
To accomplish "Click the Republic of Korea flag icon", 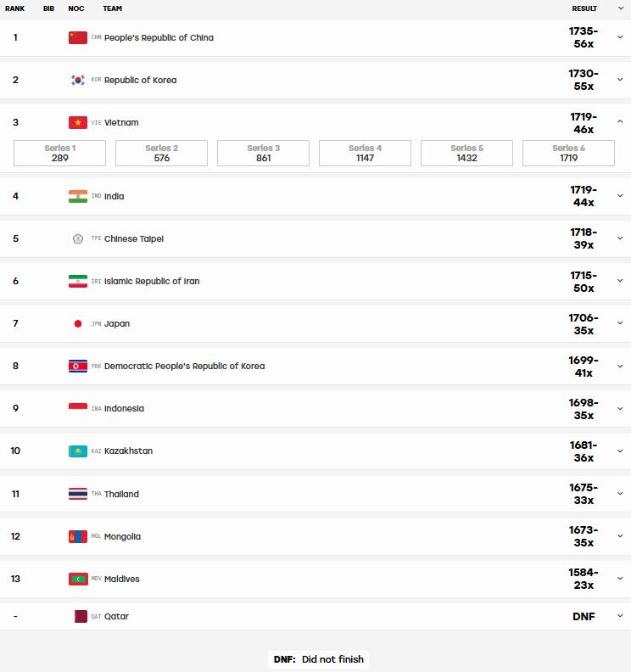I will 77,80.
